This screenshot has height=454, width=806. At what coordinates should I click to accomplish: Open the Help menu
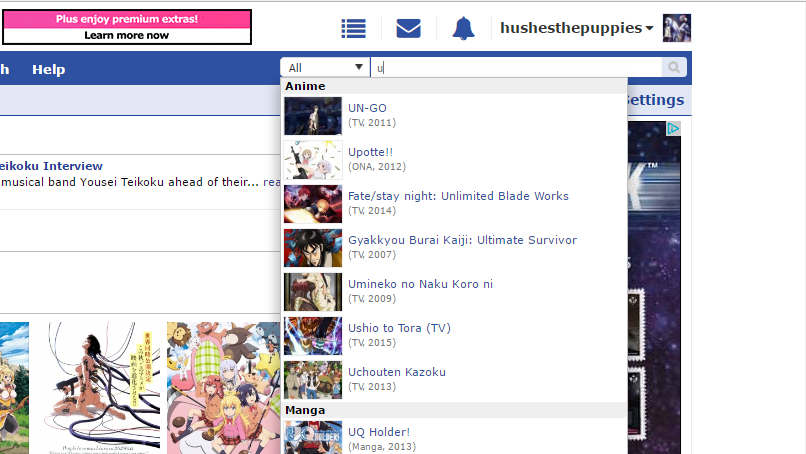pos(49,69)
